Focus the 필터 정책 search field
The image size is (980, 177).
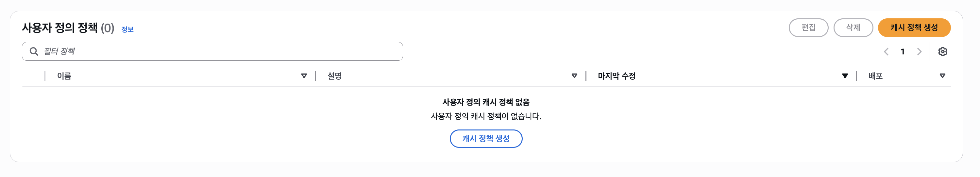click(212, 51)
